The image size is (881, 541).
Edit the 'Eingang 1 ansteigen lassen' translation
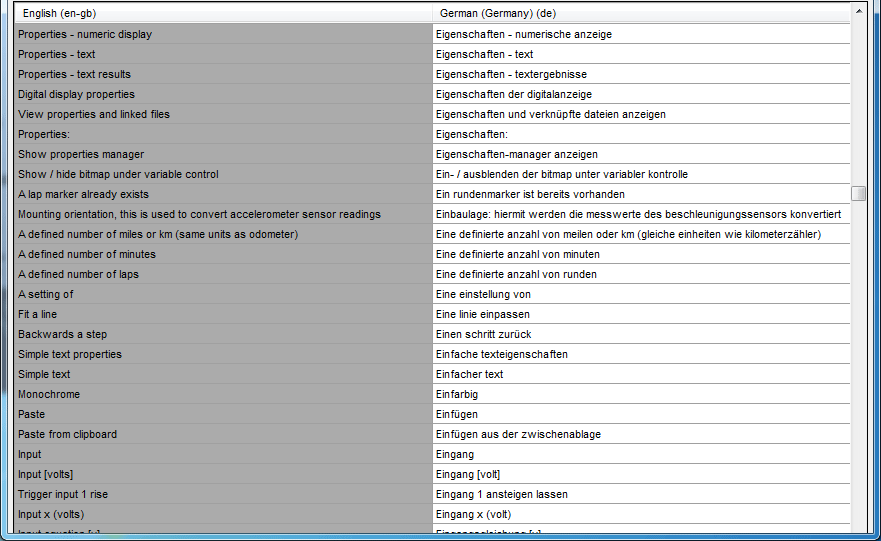click(x=641, y=494)
